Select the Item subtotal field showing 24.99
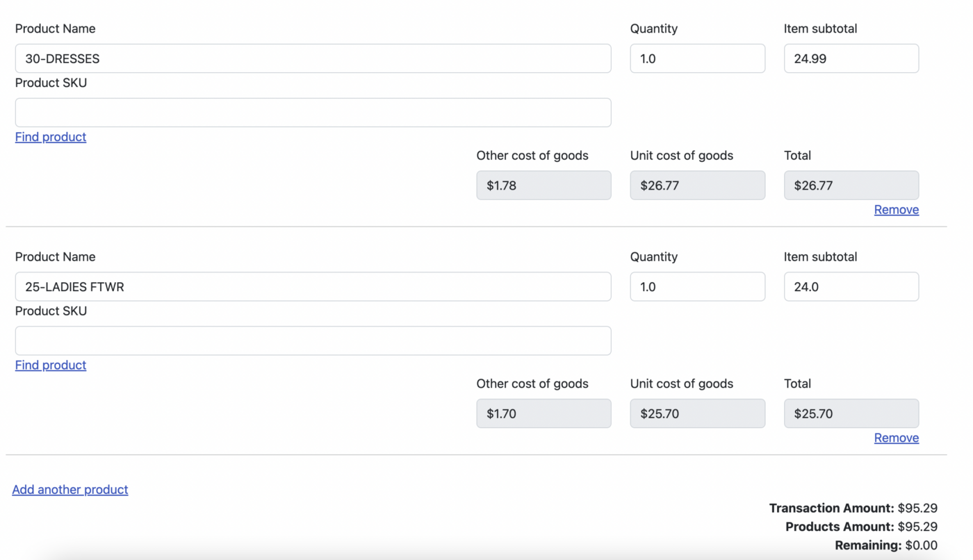The image size is (973, 560). click(x=851, y=58)
